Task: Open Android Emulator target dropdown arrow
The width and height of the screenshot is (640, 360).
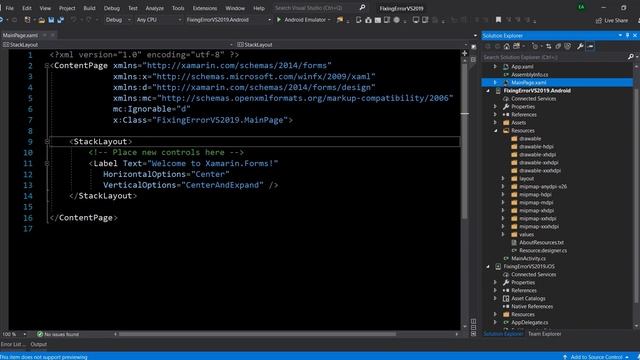Action: [329, 20]
